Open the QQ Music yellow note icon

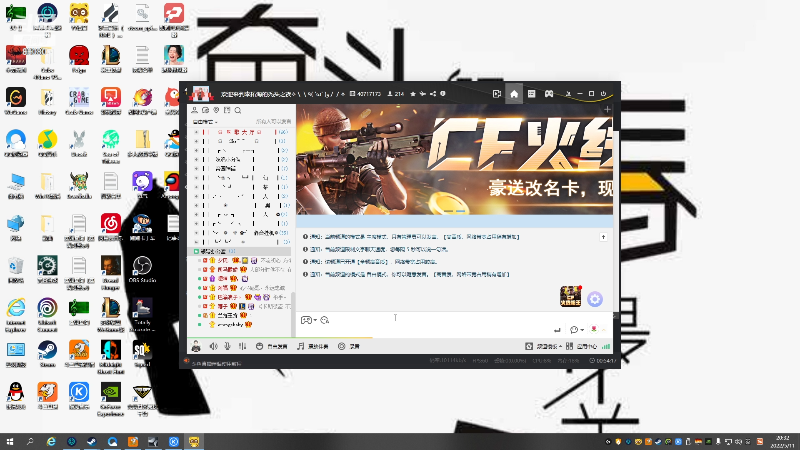47,143
